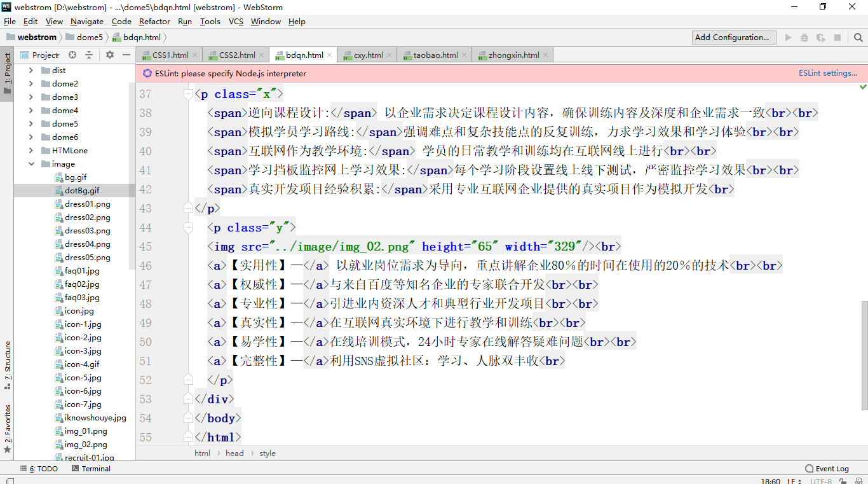Open the Navigate menu
Viewport: 868px width, 484px height.
point(86,21)
